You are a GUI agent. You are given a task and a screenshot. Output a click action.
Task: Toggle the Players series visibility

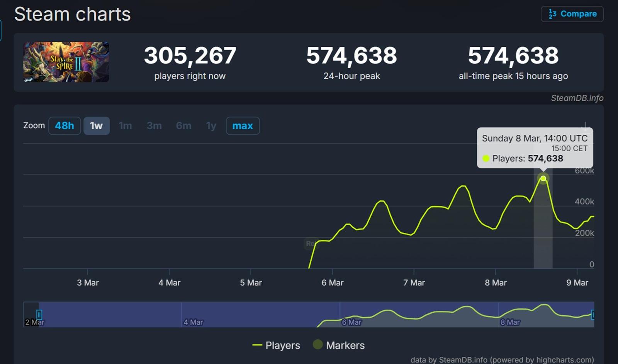coord(282,345)
